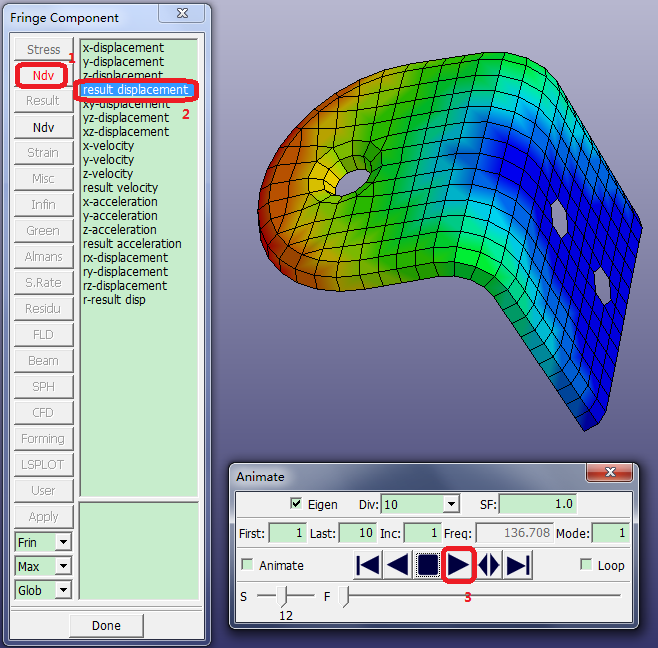Click the SF scale factor input field

pyautogui.click(x=539, y=504)
